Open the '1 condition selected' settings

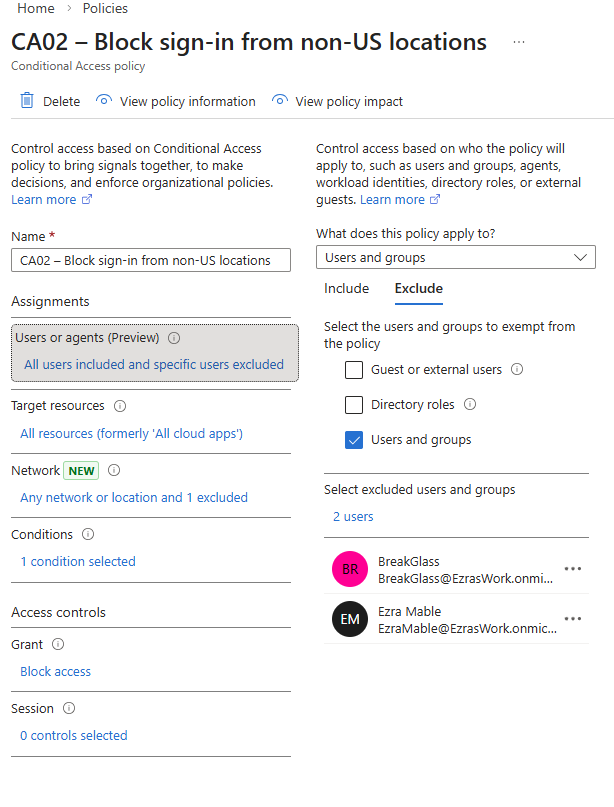[78, 562]
